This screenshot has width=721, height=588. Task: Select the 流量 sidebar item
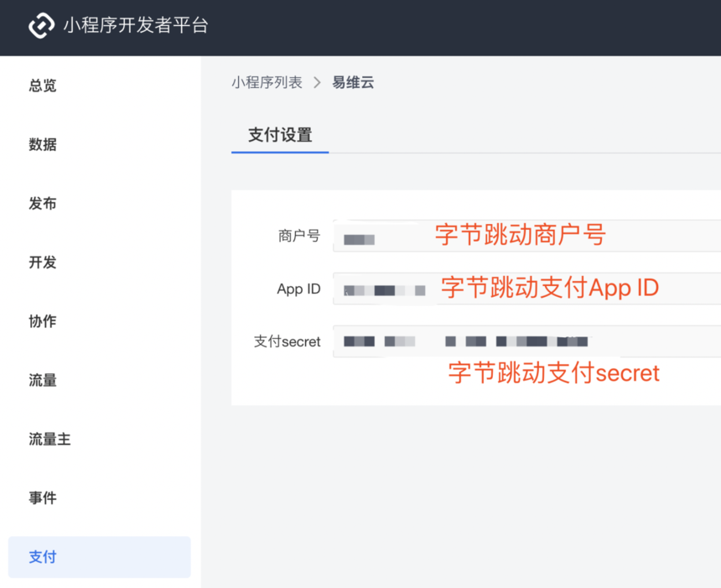tap(43, 380)
